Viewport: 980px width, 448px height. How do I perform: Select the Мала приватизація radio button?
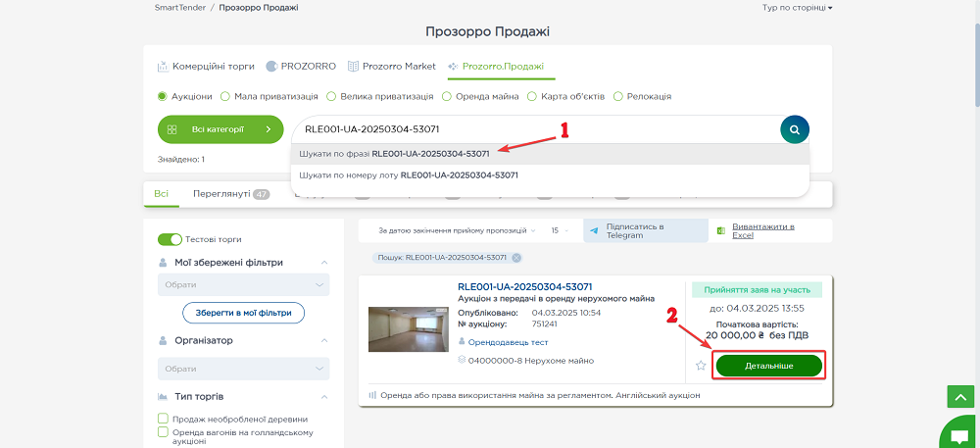click(225, 96)
